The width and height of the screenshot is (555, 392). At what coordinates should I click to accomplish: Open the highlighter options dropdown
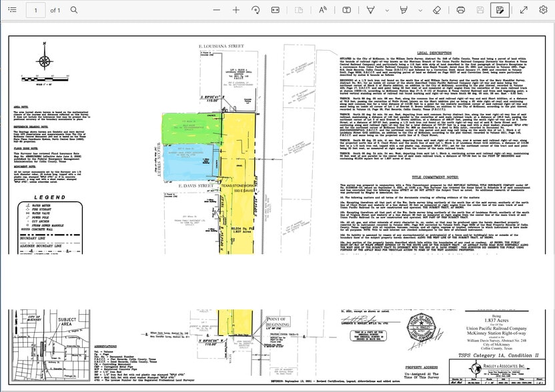pos(419,10)
